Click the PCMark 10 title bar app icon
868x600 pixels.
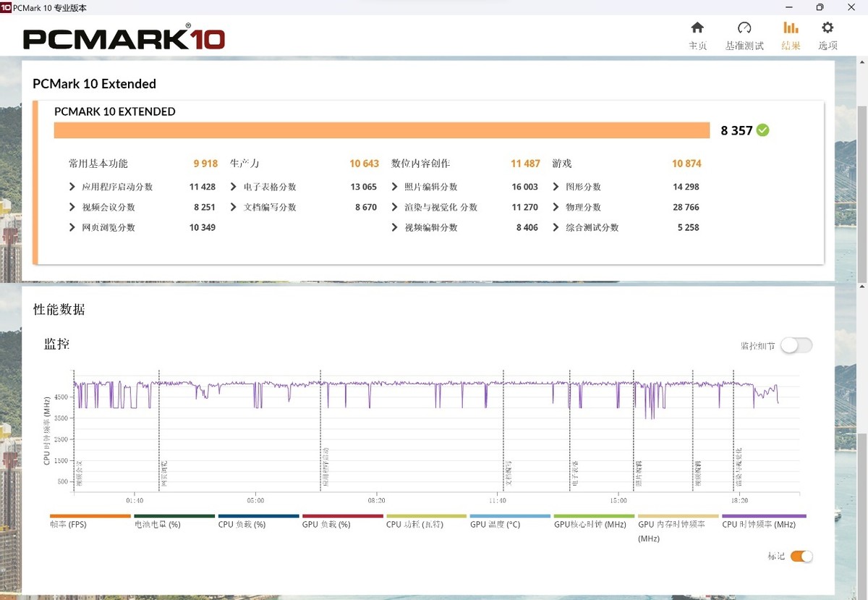click(x=7, y=7)
